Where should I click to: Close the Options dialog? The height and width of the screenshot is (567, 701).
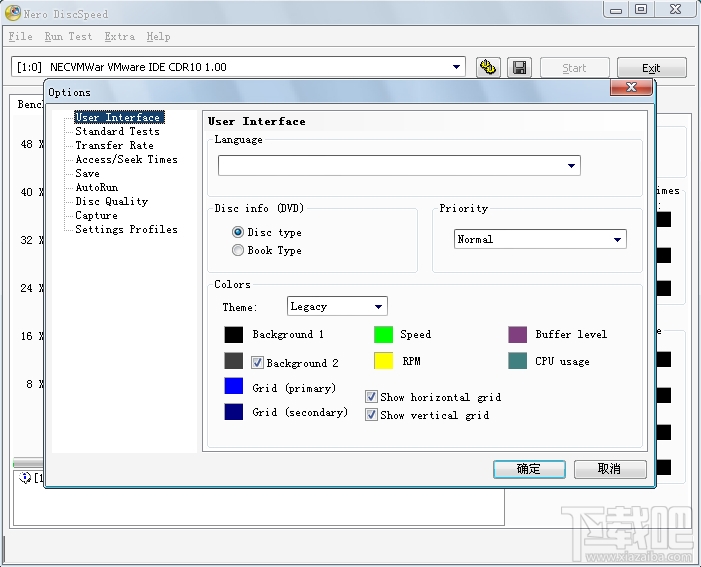pyautogui.click(x=631, y=87)
